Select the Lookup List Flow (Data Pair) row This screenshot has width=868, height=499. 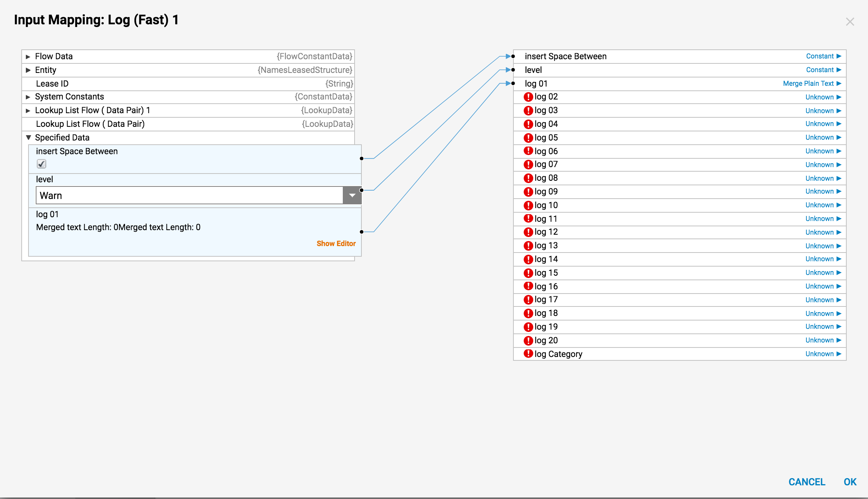(x=188, y=124)
